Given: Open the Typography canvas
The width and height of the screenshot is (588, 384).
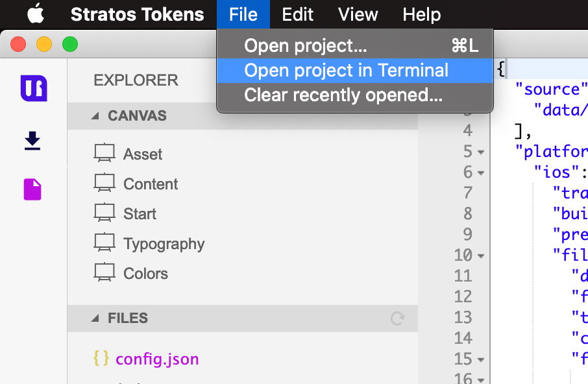Looking at the screenshot, I should (164, 245).
